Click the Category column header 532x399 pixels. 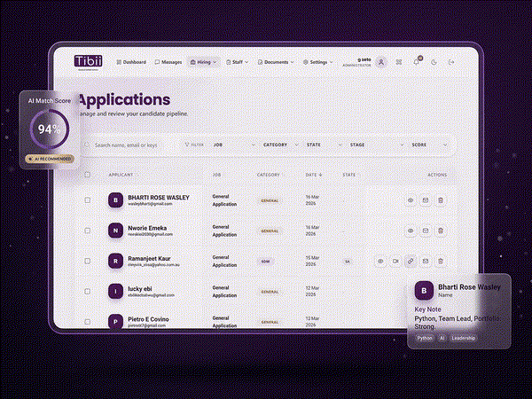pos(269,175)
